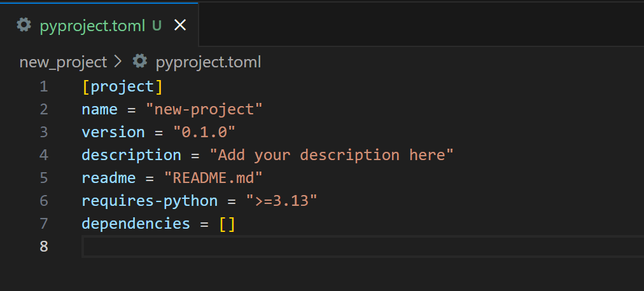
Task: Open the pyproject.toml breadcrumb item
Action: click(208, 62)
